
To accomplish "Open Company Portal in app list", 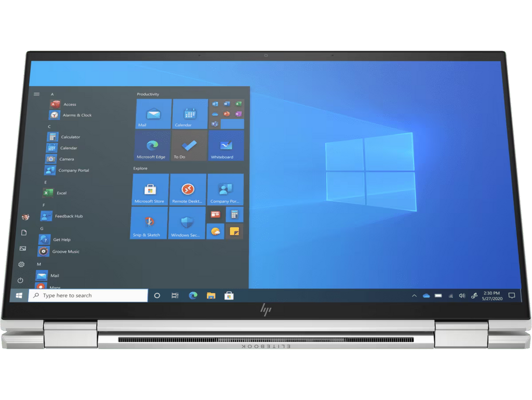I will click(66, 170).
